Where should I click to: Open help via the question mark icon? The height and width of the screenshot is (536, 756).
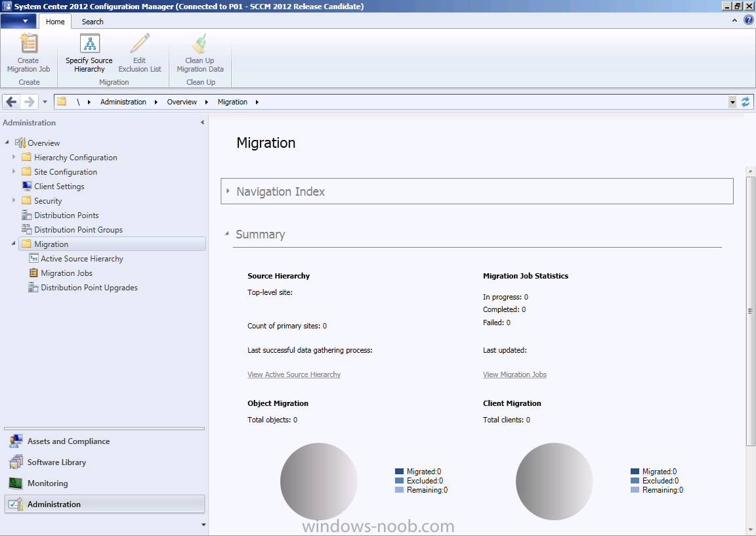748,20
